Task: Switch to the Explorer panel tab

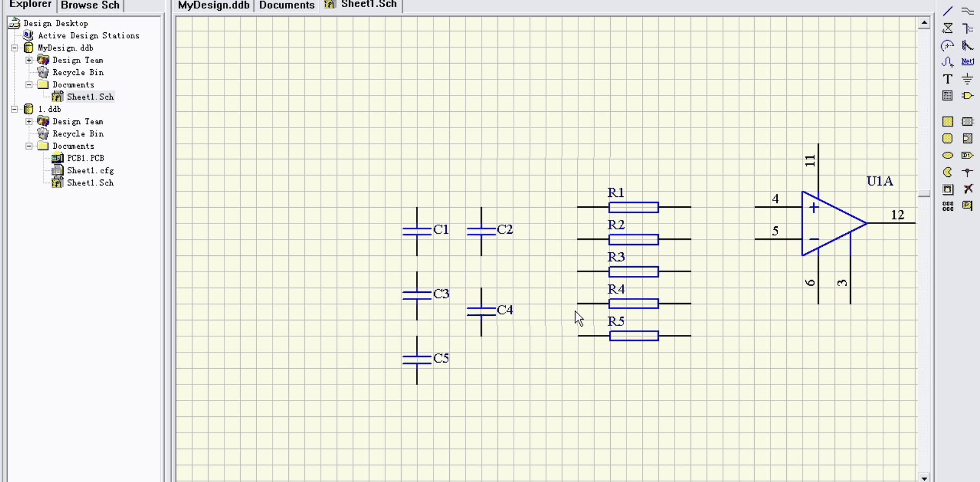Action: [x=30, y=5]
